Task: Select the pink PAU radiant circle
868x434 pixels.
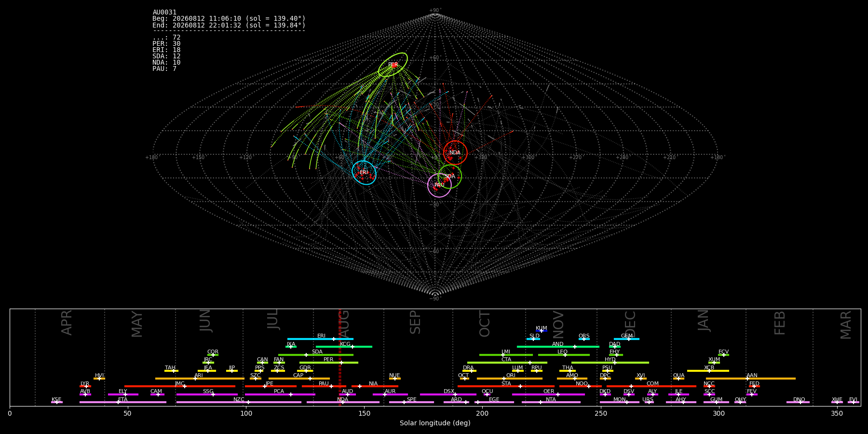Action: pyautogui.click(x=439, y=185)
